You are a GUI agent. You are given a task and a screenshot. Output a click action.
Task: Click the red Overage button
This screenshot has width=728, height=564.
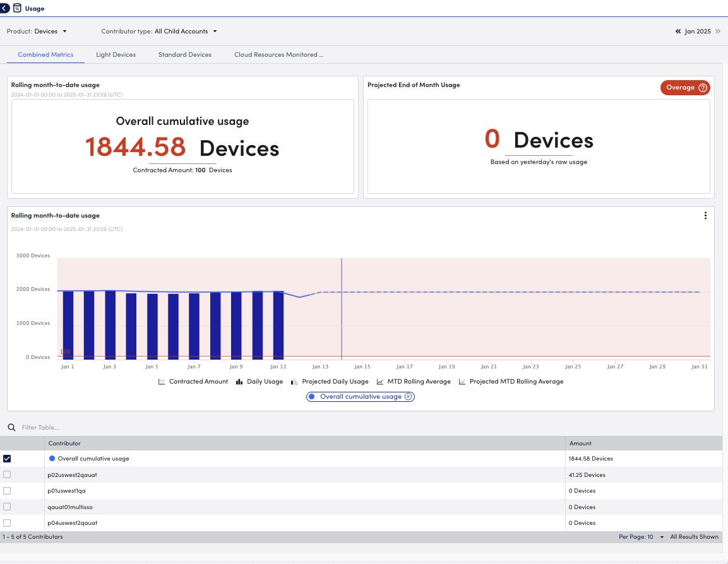pos(685,87)
